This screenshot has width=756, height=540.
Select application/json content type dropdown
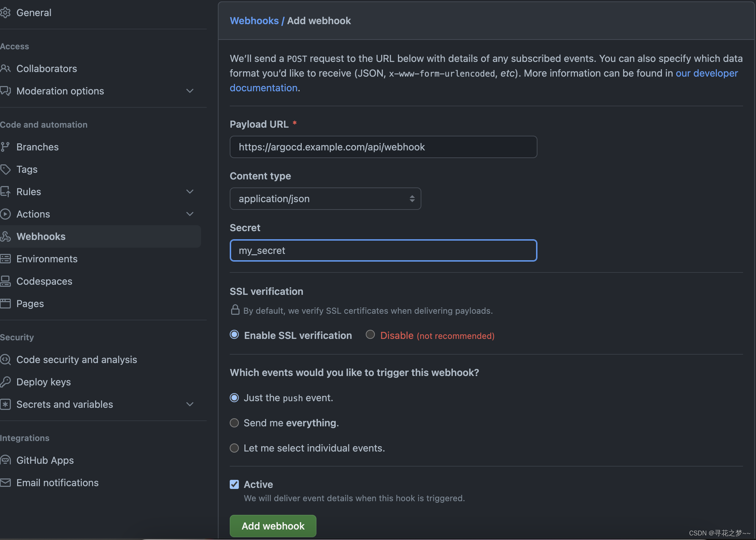tap(326, 198)
